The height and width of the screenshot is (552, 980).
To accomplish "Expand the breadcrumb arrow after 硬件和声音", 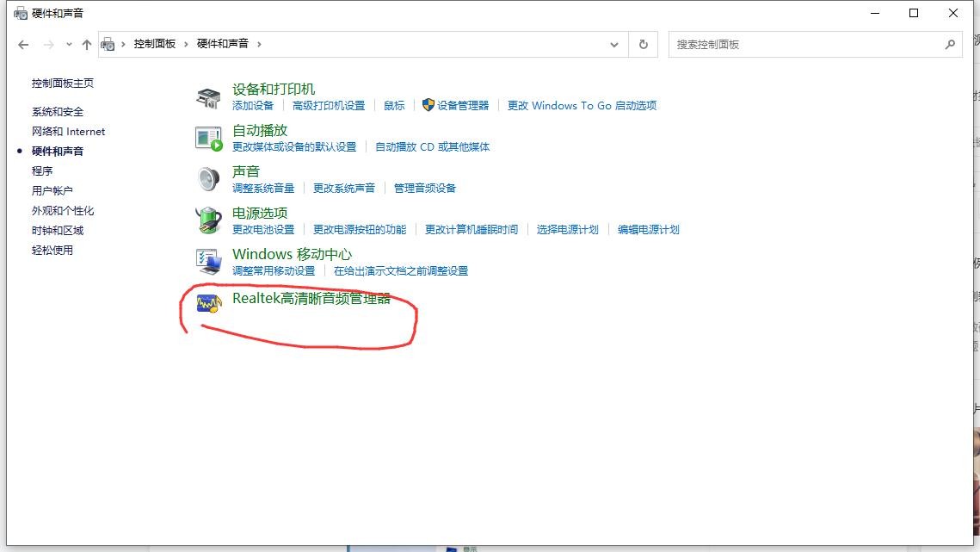I will 261,44.
